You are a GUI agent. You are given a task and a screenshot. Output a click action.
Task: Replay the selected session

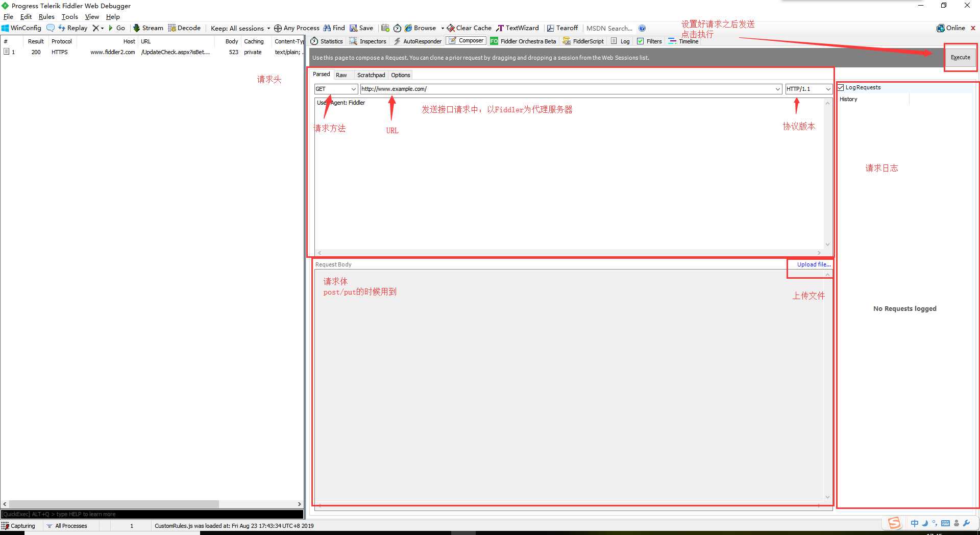coord(72,28)
